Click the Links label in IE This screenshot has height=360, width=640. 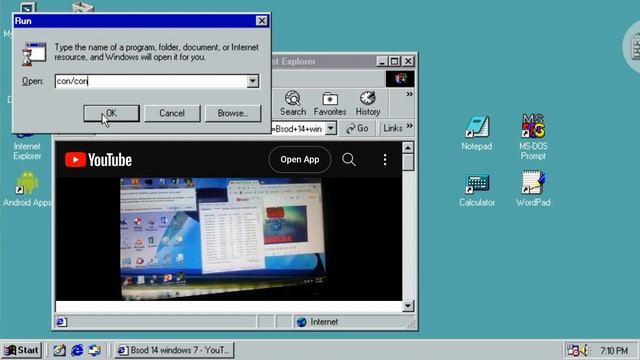point(393,128)
